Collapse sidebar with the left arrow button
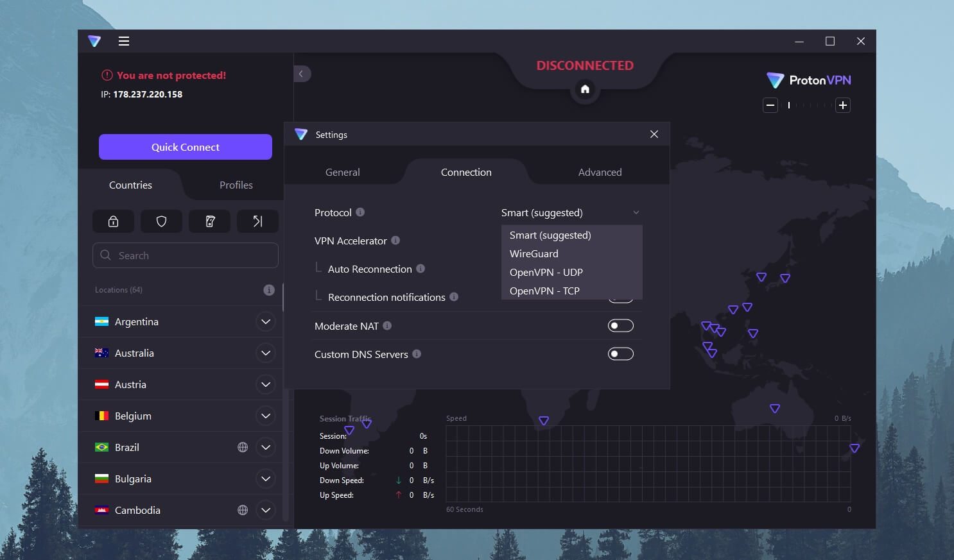The width and height of the screenshot is (954, 560). pyautogui.click(x=302, y=74)
